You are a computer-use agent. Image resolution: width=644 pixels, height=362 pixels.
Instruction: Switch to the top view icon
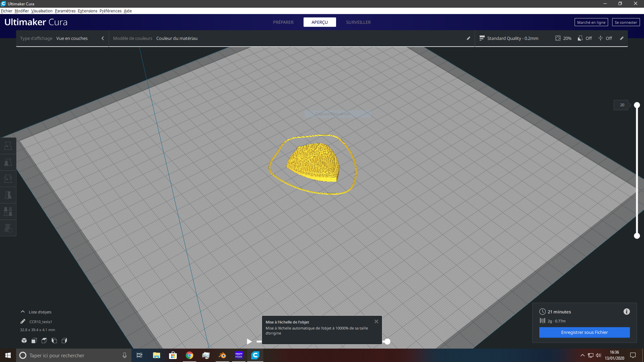(x=44, y=341)
